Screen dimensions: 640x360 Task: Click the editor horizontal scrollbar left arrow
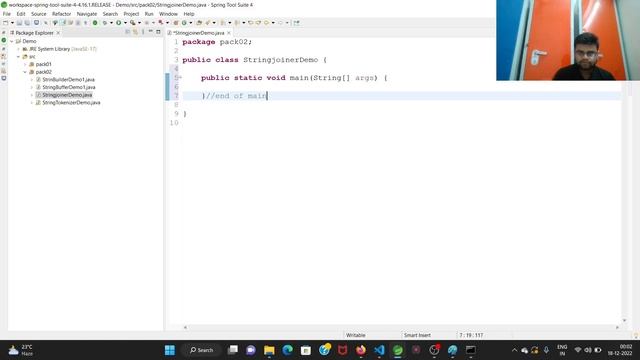click(x=185, y=327)
